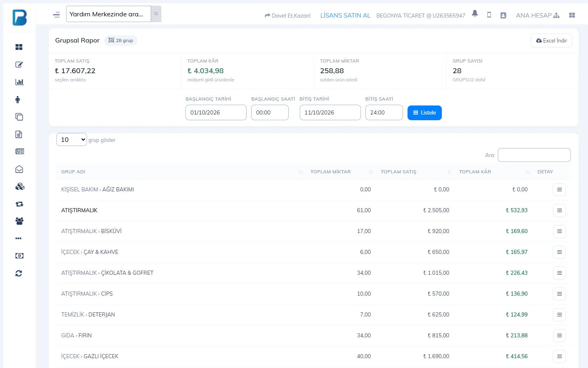
Task: Open ANA HESAP account switcher
Action: click(538, 16)
